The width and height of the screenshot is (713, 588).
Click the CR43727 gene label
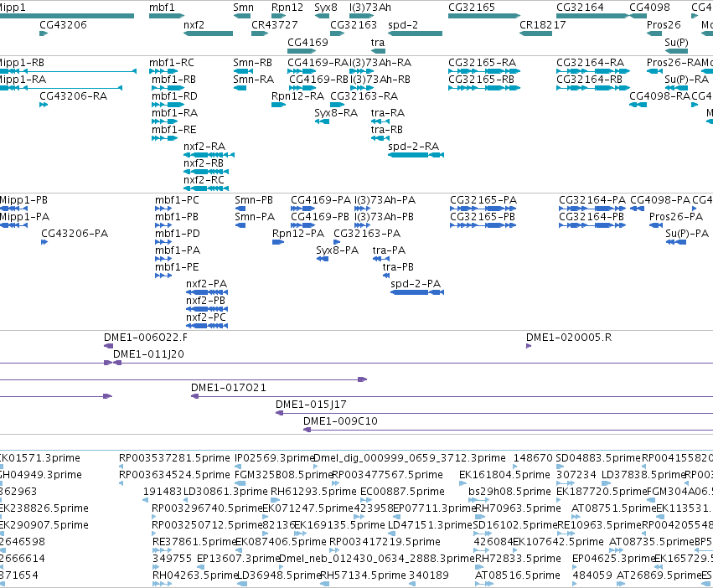point(275,24)
